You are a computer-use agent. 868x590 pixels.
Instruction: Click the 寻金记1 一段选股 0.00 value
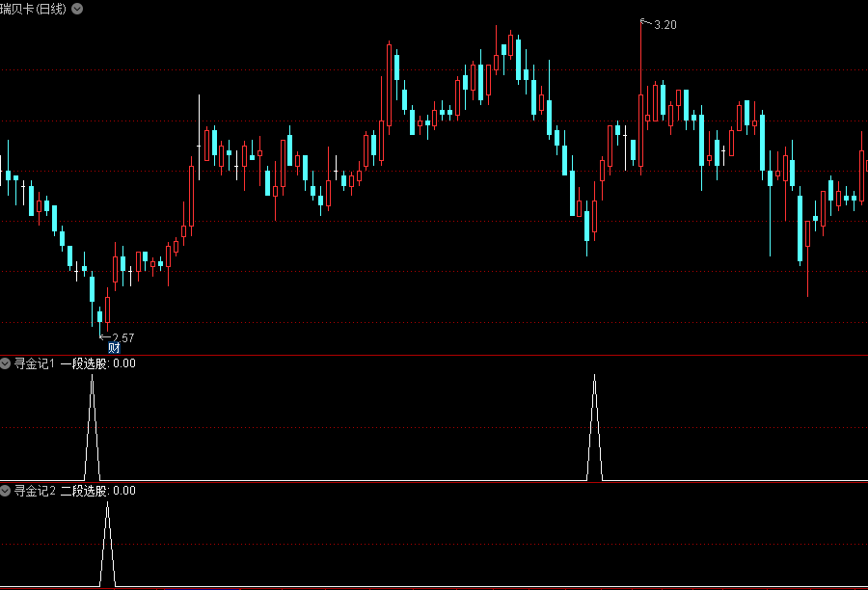click(x=124, y=363)
